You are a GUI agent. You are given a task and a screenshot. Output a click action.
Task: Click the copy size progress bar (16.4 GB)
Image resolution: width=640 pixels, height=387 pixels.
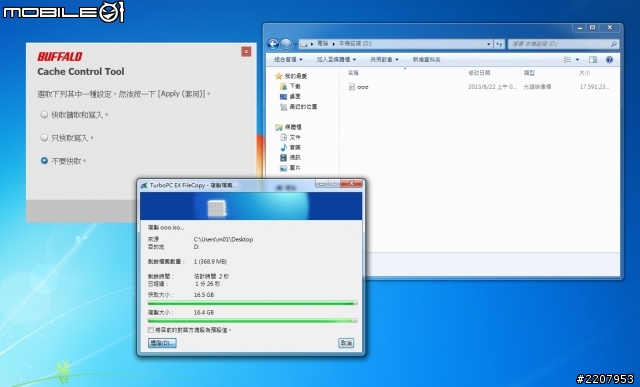[x=252, y=321]
